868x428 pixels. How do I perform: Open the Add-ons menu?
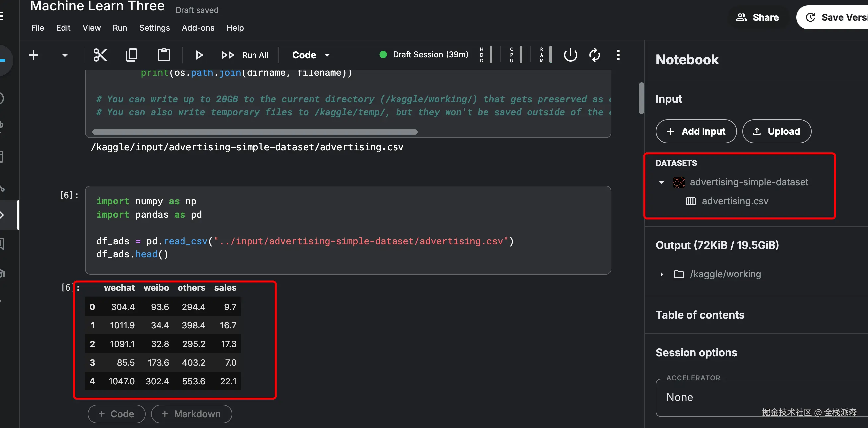(x=198, y=28)
